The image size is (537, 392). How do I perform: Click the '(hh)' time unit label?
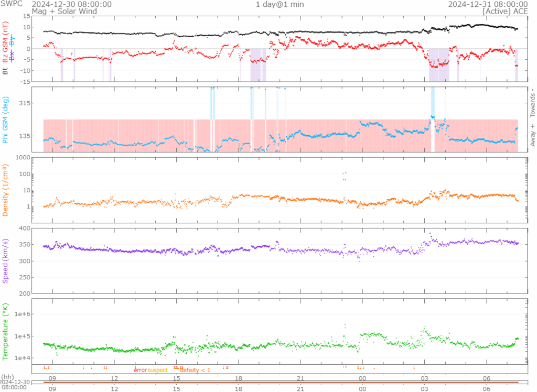click(x=7, y=377)
